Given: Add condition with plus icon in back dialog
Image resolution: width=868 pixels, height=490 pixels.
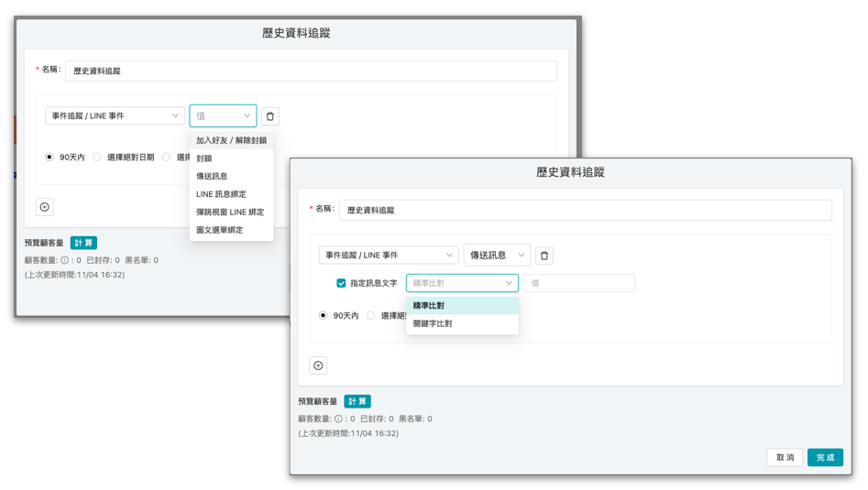Looking at the screenshot, I should coord(45,207).
